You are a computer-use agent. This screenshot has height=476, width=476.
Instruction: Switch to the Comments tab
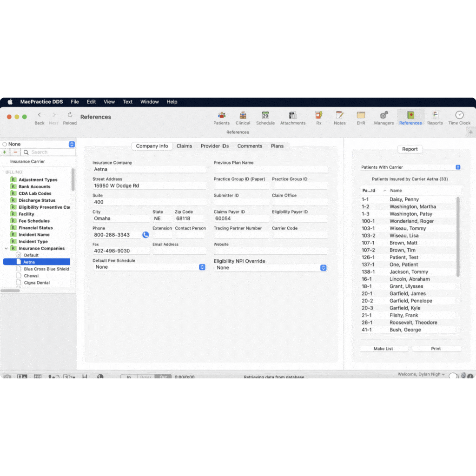point(250,146)
